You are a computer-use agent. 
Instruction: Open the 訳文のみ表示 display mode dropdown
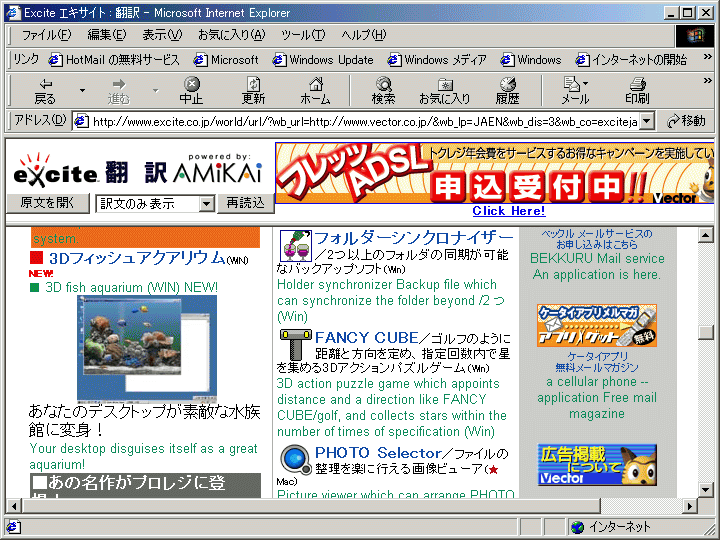tap(155, 203)
